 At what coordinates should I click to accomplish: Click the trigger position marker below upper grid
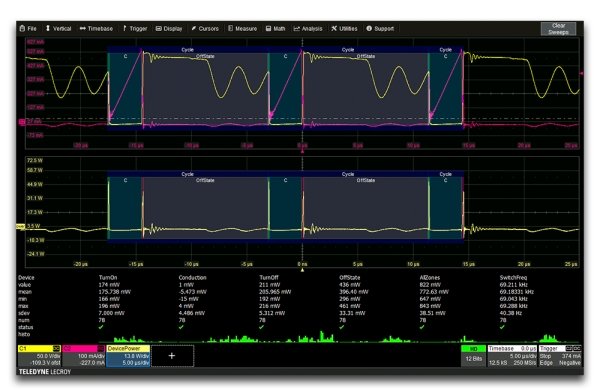(x=302, y=151)
